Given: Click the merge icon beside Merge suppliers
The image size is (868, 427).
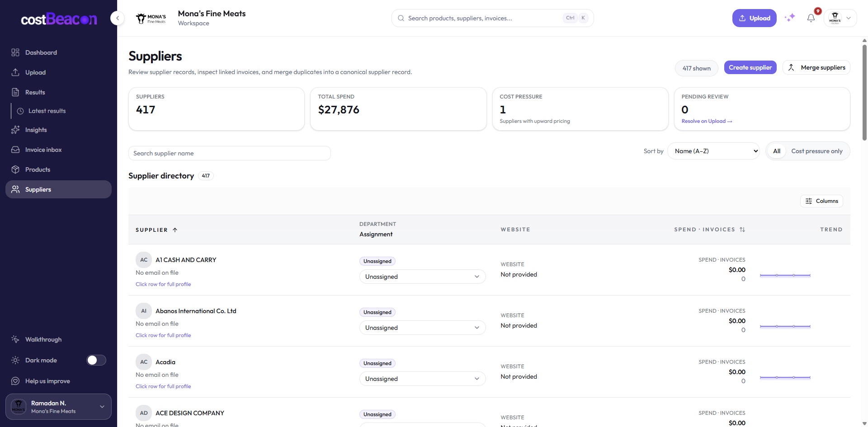Looking at the screenshot, I should tap(791, 67).
